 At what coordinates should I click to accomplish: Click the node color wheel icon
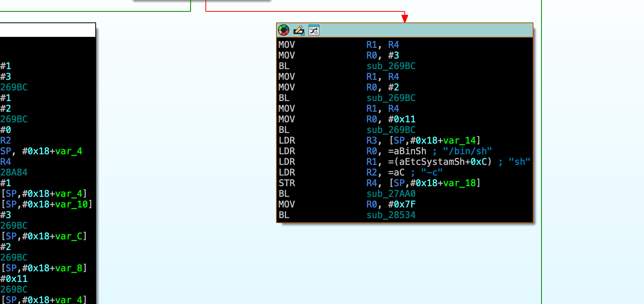(284, 30)
